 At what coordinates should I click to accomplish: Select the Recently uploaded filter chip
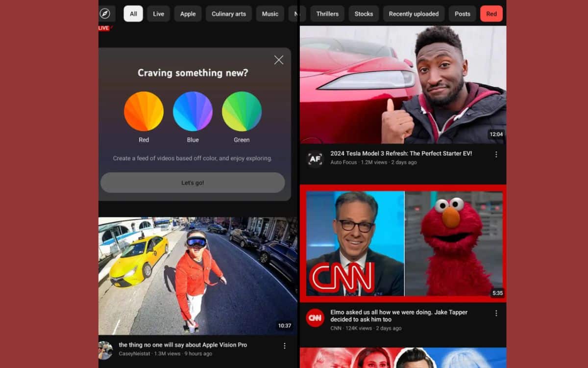coord(414,14)
